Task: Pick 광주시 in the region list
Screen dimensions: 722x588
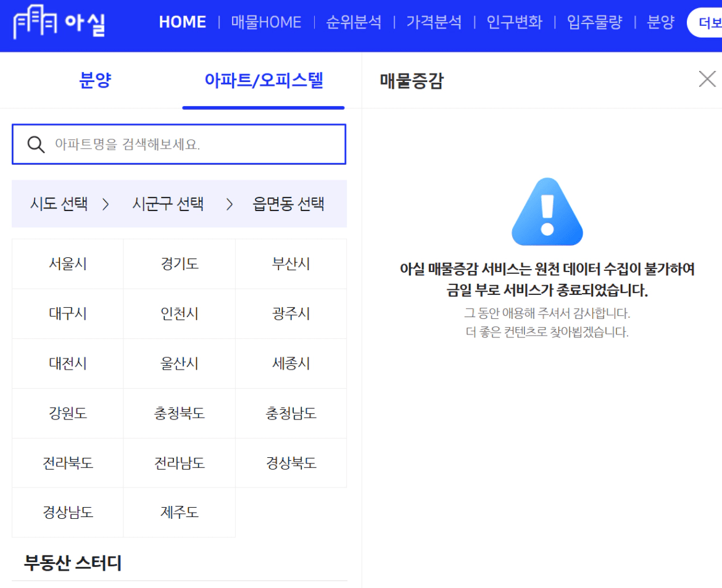Action: point(291,313)
